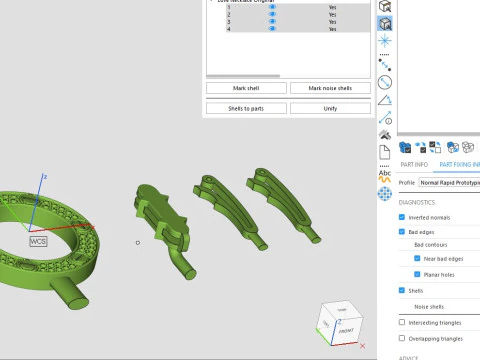Click the DIAGNOSTICS section heading
480x360 pixels.
tap(417, 202)
